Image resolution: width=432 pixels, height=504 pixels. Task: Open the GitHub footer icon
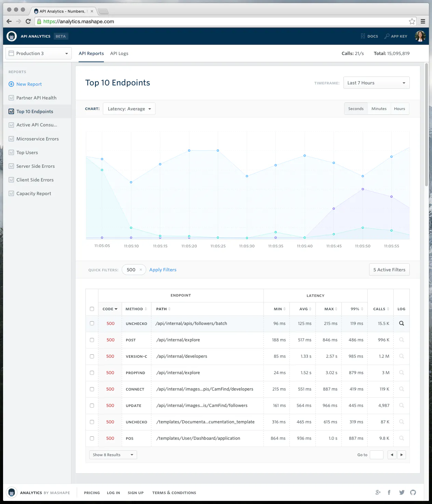click(413, 492)
